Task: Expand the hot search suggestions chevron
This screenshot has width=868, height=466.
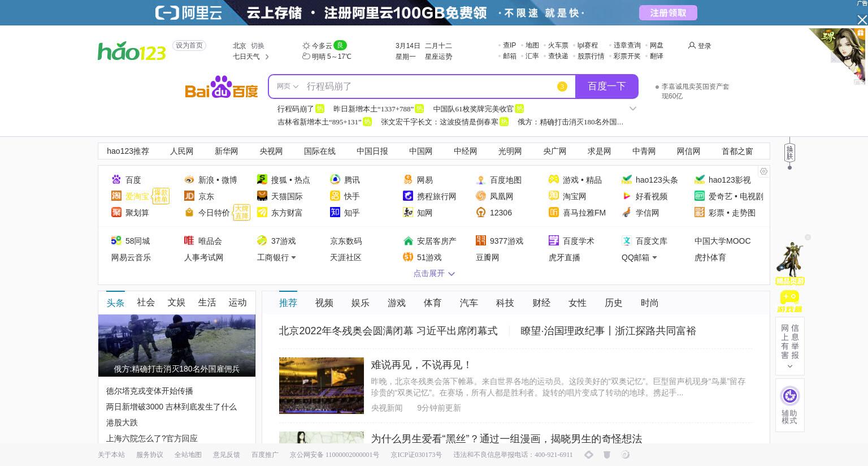Action: tap(633, 109)
